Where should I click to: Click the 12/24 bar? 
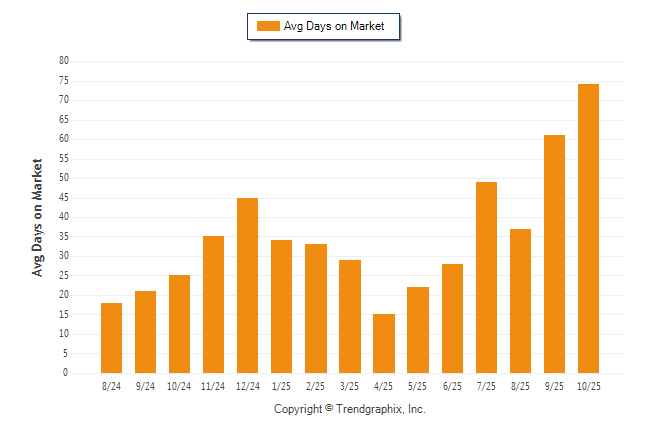pyautogui.click(x=247, y=285)
